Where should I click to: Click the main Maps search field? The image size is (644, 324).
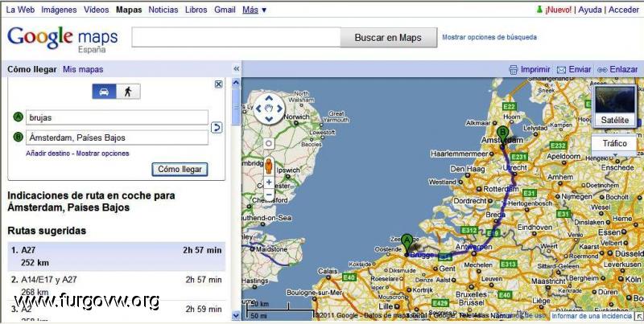(x=236, y=37)
